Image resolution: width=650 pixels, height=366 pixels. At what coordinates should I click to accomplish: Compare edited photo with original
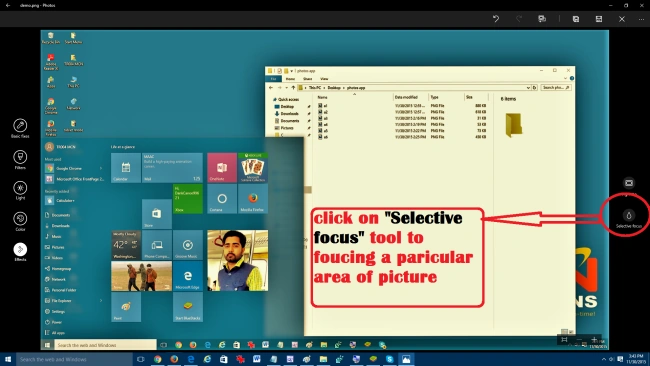[542, 19]
